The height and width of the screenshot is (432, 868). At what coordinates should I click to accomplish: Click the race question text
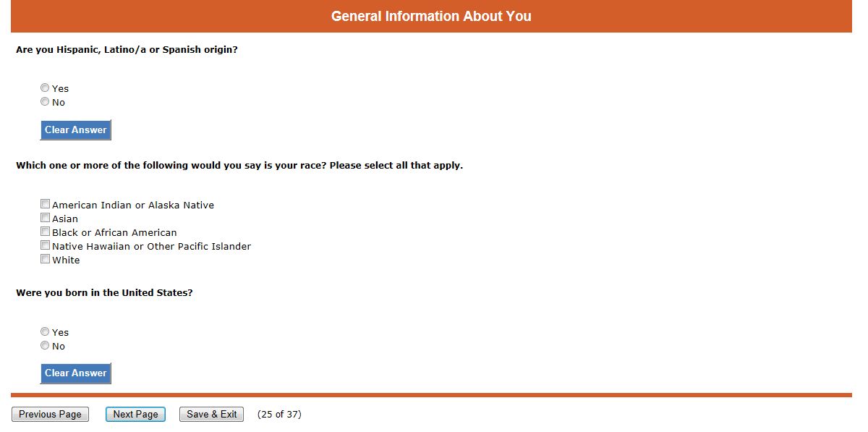[x=239, y=166]
